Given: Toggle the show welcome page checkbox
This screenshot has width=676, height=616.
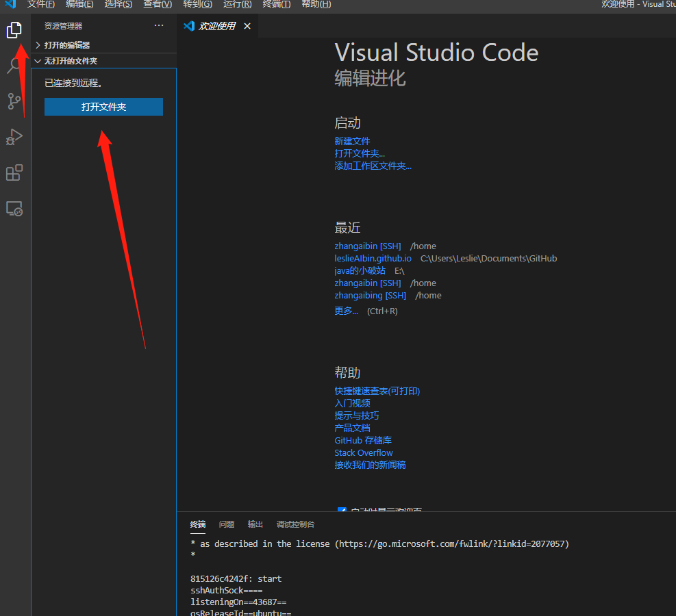Looking at the screenshot, I should tap(342, 510).
